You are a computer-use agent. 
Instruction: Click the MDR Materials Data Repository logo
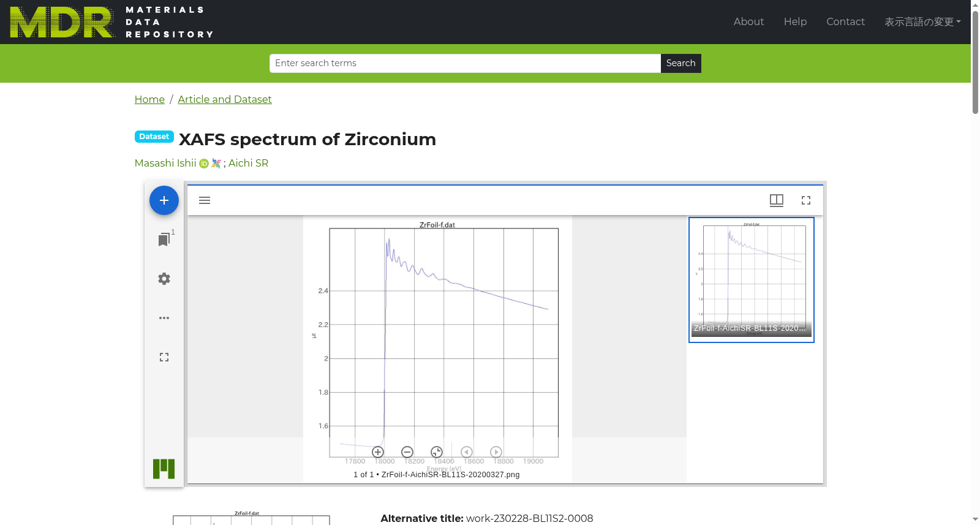[111, 22]
